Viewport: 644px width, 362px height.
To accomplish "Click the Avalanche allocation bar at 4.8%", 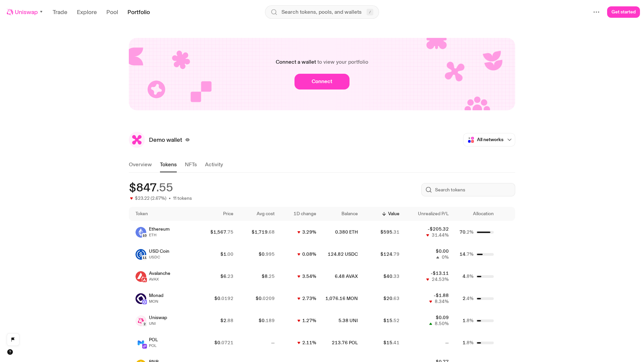I will 485,277.
